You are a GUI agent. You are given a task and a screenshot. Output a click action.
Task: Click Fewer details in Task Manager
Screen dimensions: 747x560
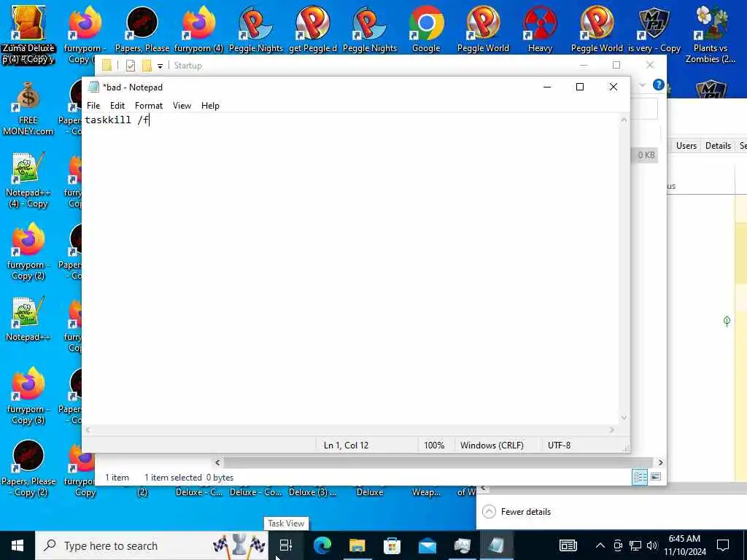pos(516,512)
